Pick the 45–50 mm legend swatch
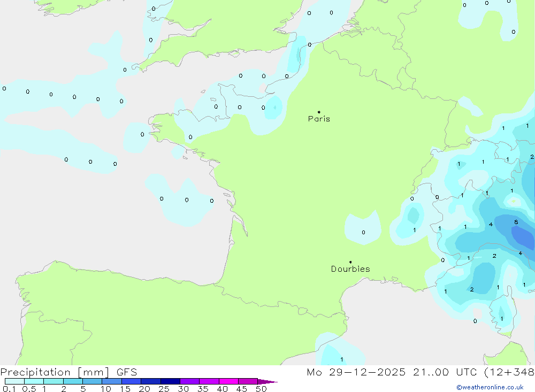 (x=248, y=381)
